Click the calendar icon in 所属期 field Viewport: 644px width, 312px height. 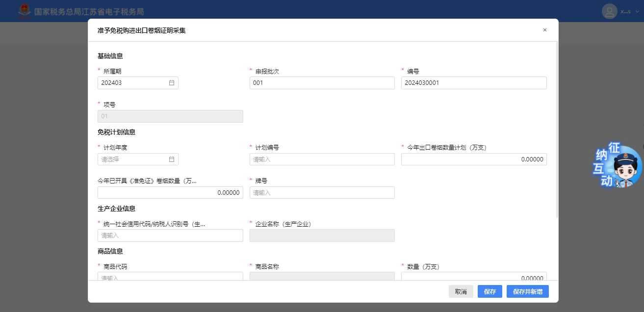[x=172, y=83]
